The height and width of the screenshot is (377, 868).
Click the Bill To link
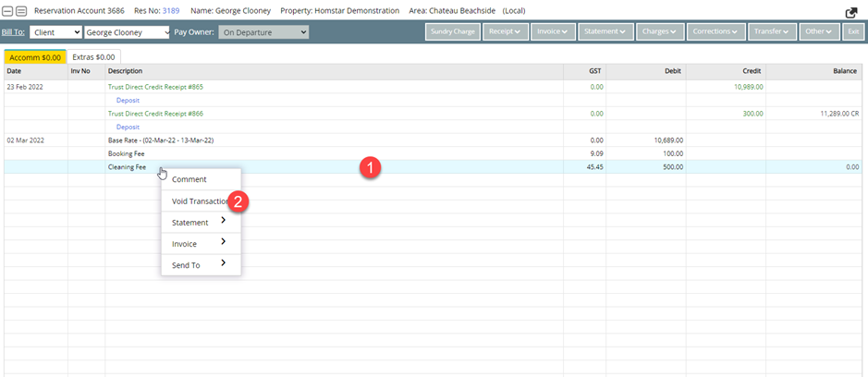15,32
